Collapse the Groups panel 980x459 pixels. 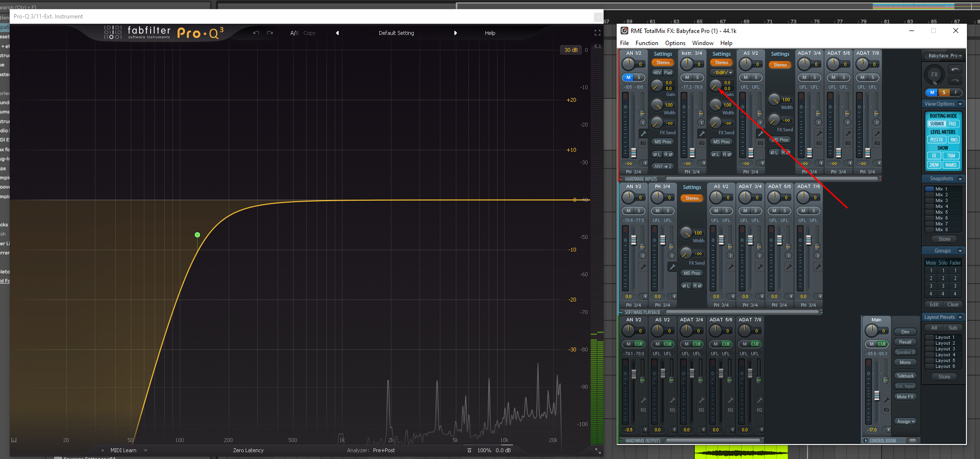[960, 251]
